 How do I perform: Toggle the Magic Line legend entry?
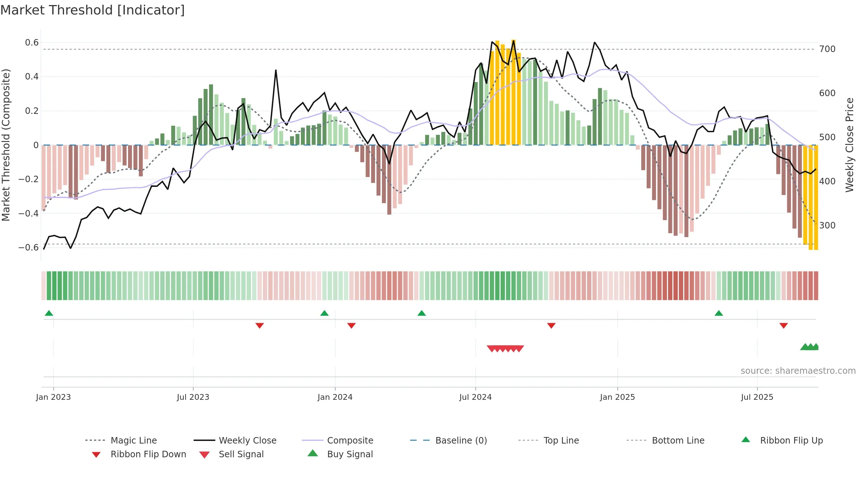121,440
